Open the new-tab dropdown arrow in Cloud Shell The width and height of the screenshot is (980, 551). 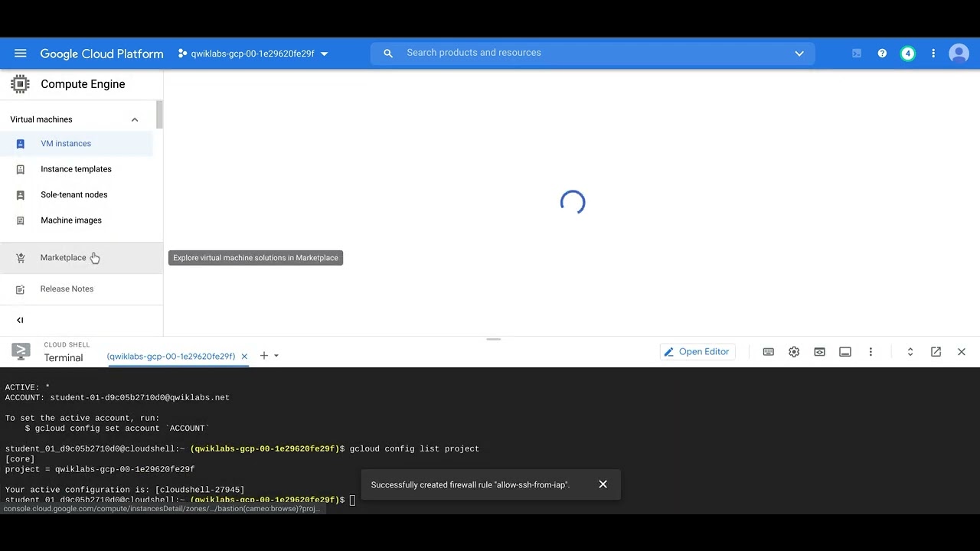pos(276,356)
